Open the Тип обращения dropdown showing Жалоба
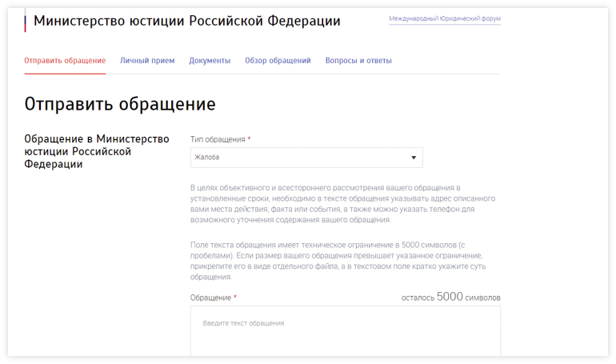The width and height of the screenshot is (616, 364). pos(306,158)
